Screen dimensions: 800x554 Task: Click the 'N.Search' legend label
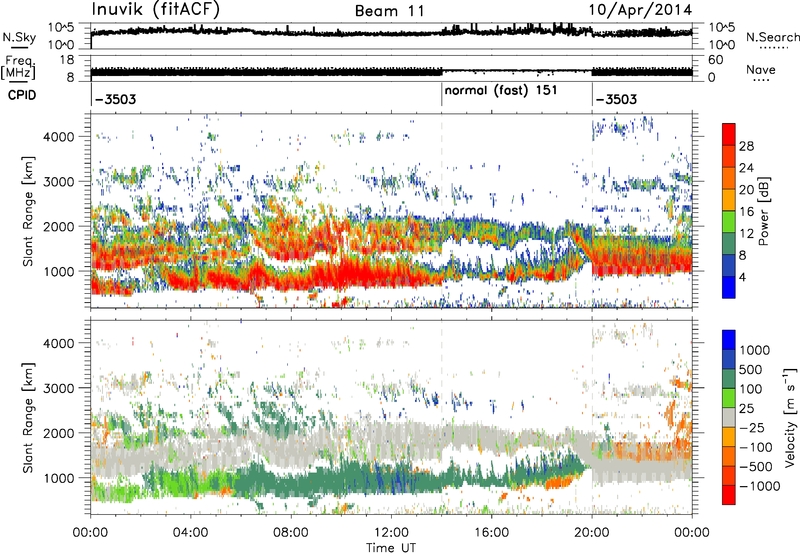point(772,37)
